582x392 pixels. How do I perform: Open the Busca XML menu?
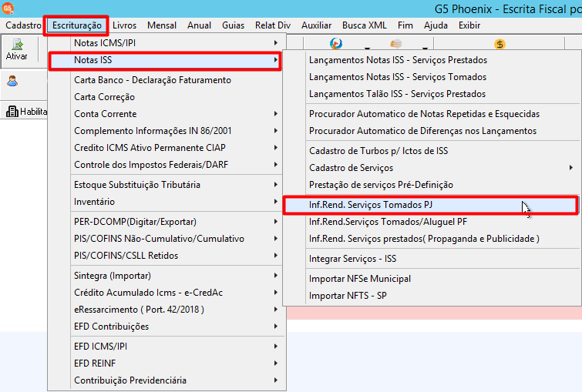click(364, 25)
